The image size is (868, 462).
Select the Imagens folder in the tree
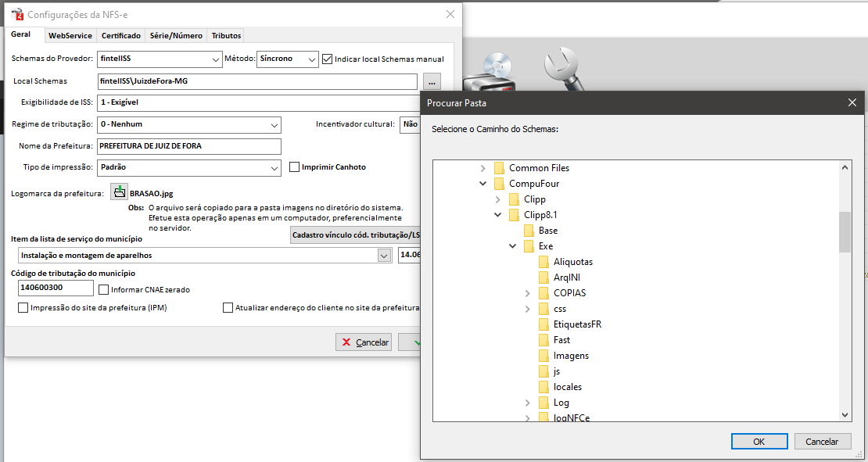571,356
